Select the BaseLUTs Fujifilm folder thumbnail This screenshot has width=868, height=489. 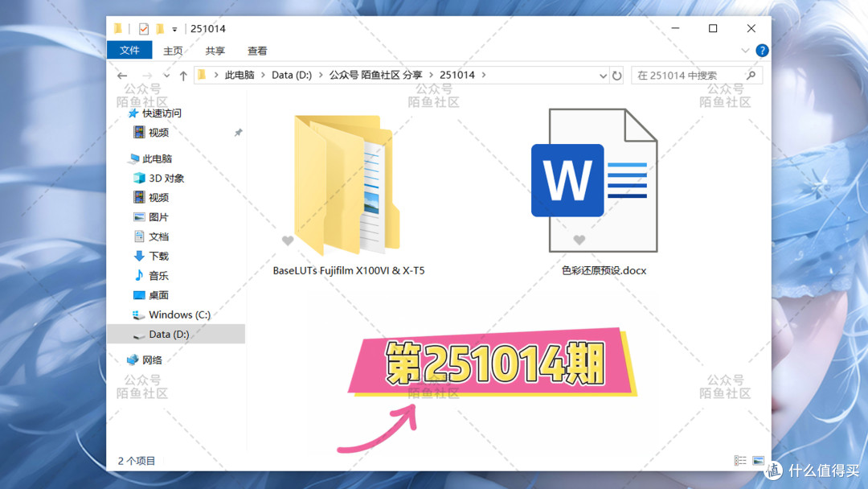coord(346,184)
